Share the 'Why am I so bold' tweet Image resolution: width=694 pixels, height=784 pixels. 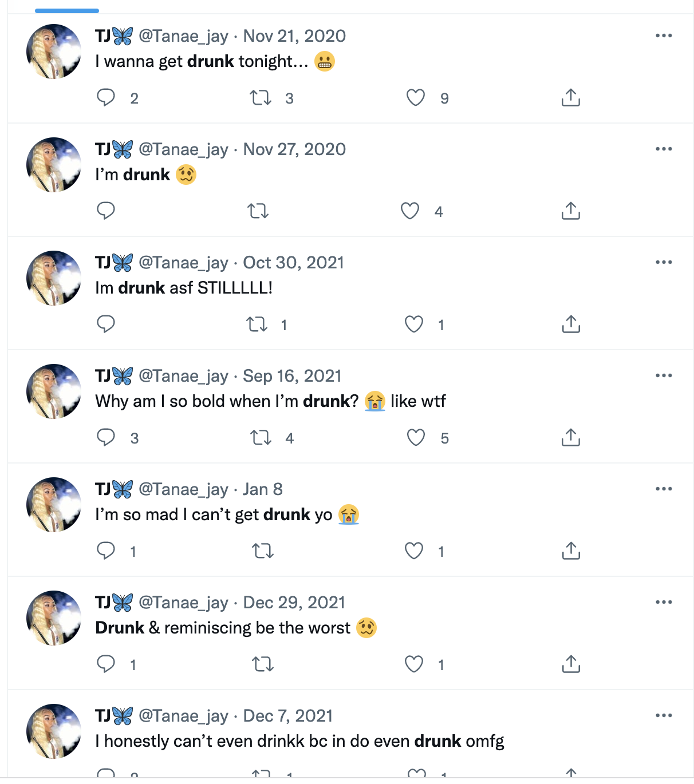tap(571, 438)
